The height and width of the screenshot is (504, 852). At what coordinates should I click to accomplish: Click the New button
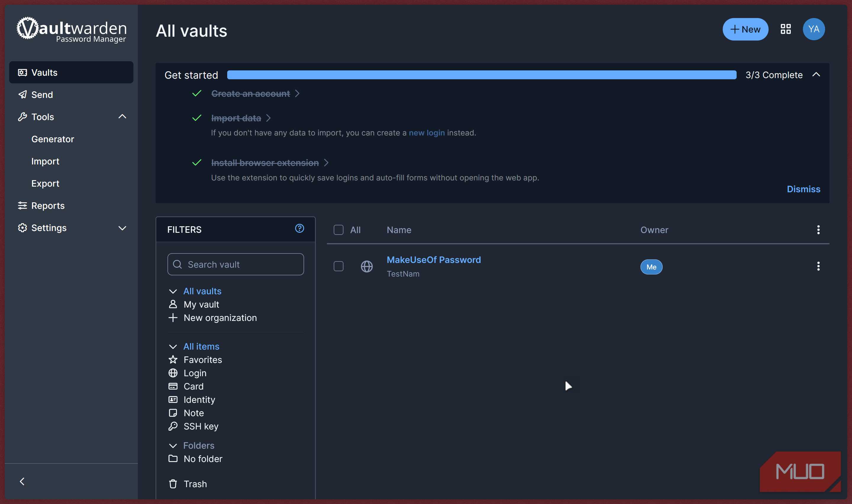click(x=745, y=29)
